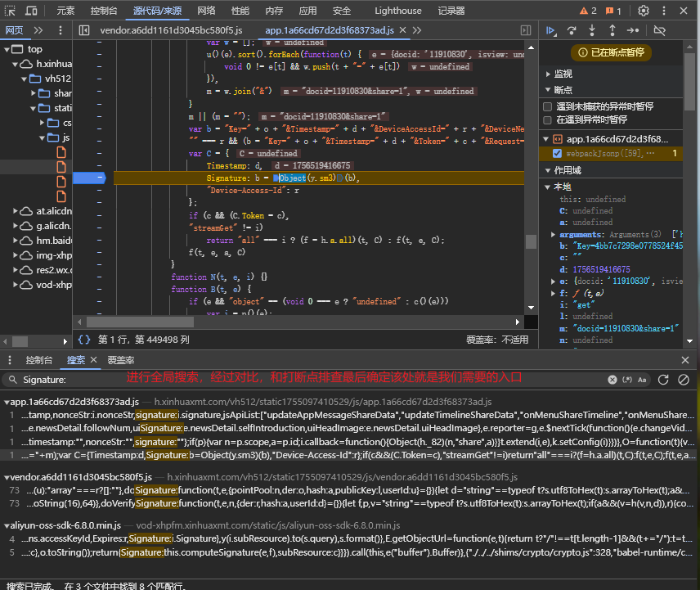Toggle the breakpoint marker on the Signature line

click(x=89, y=178)
